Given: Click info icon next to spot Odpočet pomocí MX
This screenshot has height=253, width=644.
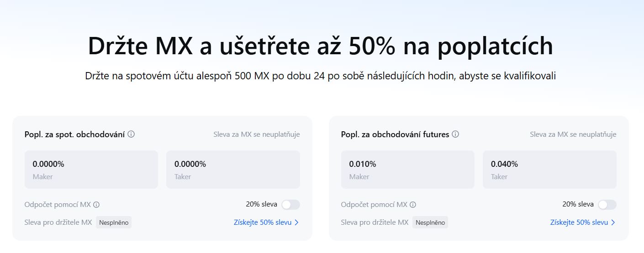Looking at the screenshot, I should pos(96,205).
